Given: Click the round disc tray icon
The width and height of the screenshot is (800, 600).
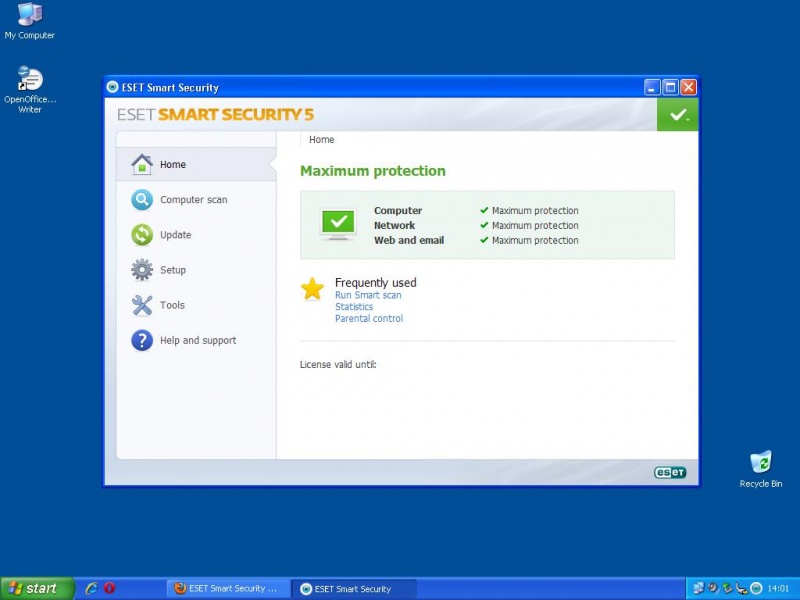Looking at the screenshot, I should tap(713, 588).
